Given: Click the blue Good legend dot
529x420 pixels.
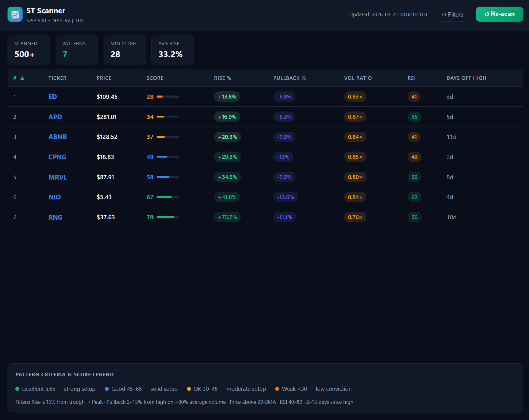Looking at the screenshot, I should pos(107,389).
